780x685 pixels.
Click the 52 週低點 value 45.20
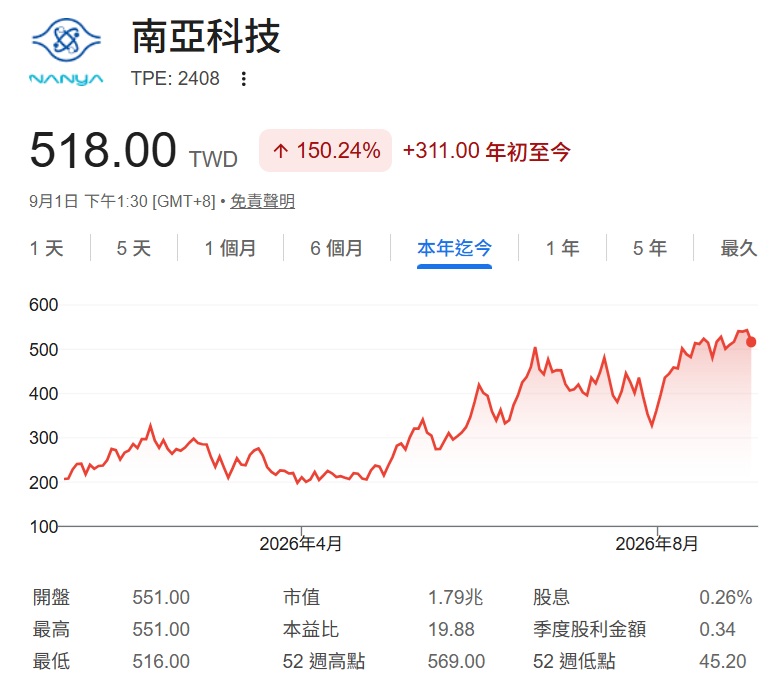pos(723,662)
